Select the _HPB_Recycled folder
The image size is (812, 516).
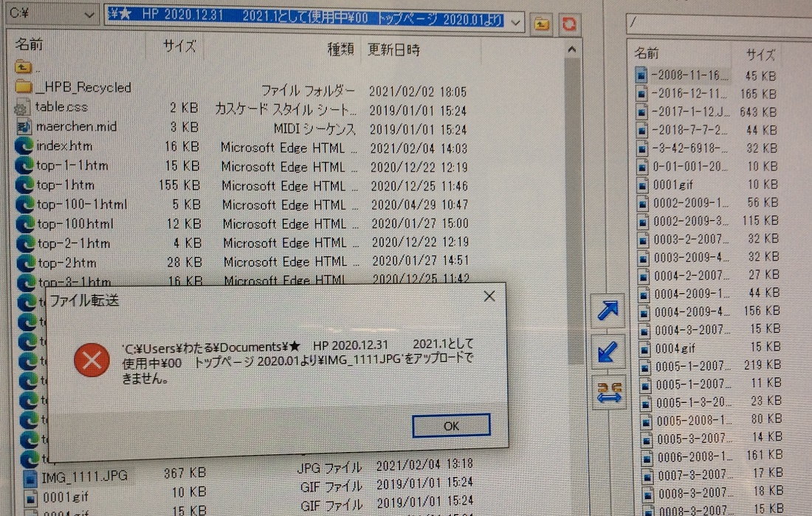coord(83,87)
